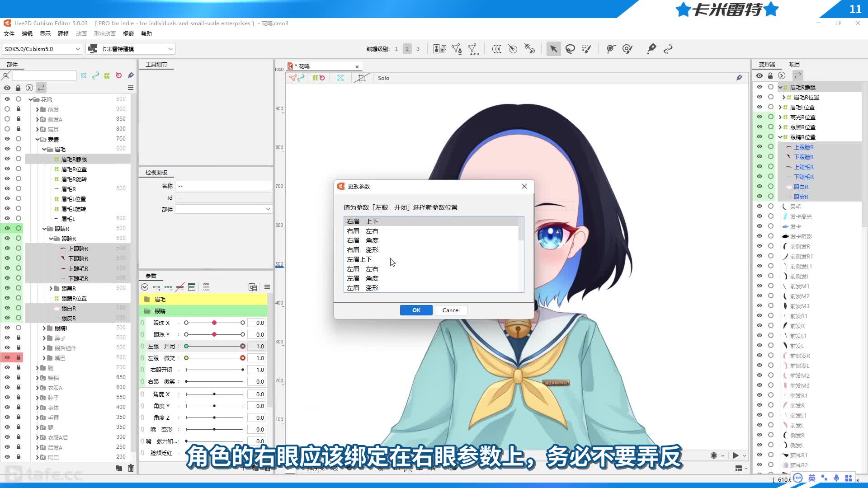Open the Parameters panel hamburger menu
The width and height of the screenshot is (868, 488).
(x=267, y=287)
